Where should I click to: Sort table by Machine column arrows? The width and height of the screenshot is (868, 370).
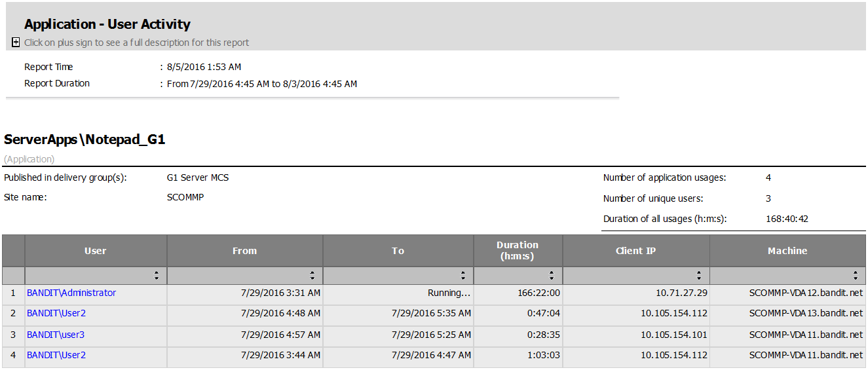point(855,276)
